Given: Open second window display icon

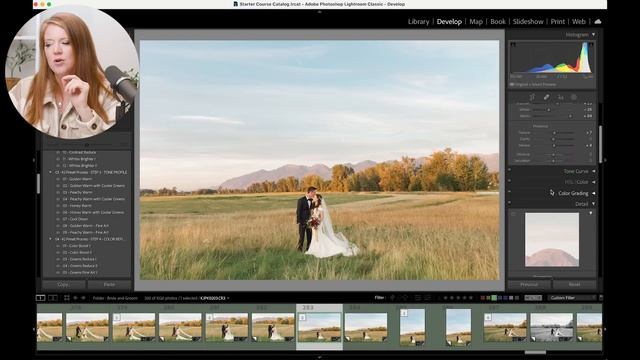Looking at the screenshot, I should tap(53, 298).
